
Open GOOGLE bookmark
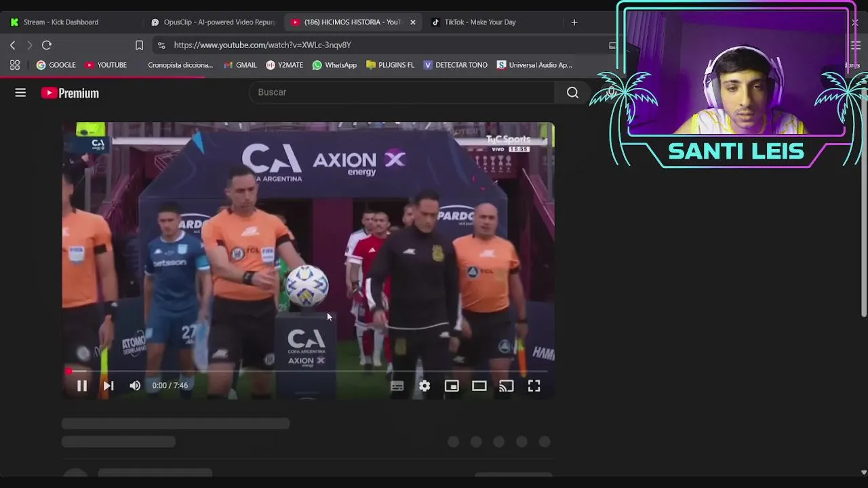(x=56, y=65)
